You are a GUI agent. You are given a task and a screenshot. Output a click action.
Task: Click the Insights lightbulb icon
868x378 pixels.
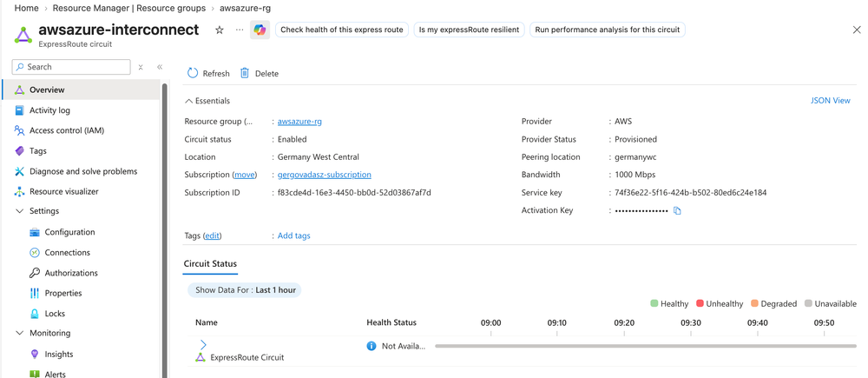point(35,355)
